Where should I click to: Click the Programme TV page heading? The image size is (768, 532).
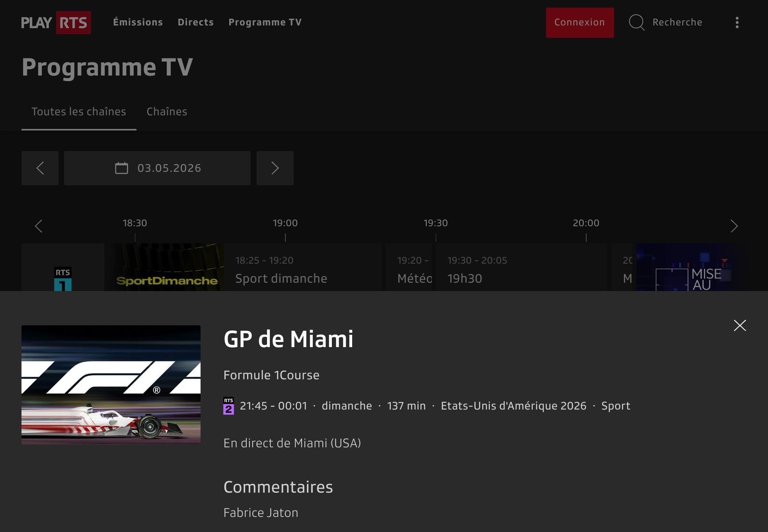(x=107, y=67)
